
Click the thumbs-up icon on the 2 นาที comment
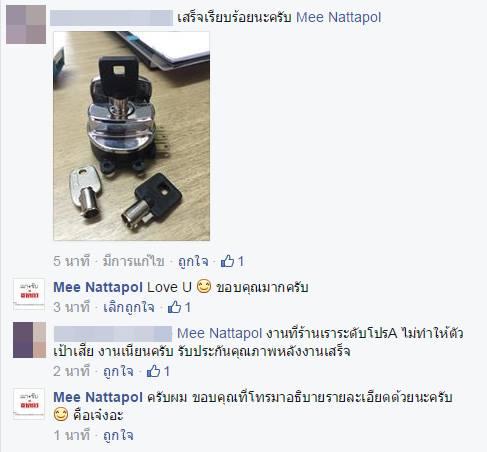pos(153,371)
